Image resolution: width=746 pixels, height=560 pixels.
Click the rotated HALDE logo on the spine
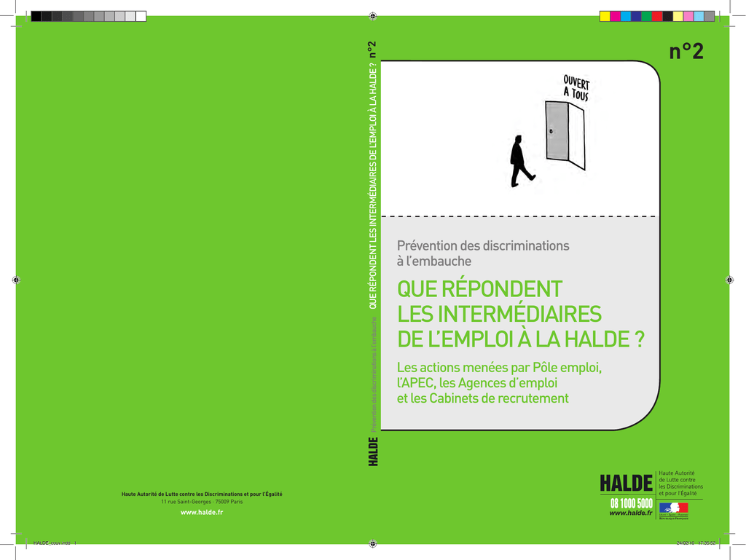click(374, 451)
